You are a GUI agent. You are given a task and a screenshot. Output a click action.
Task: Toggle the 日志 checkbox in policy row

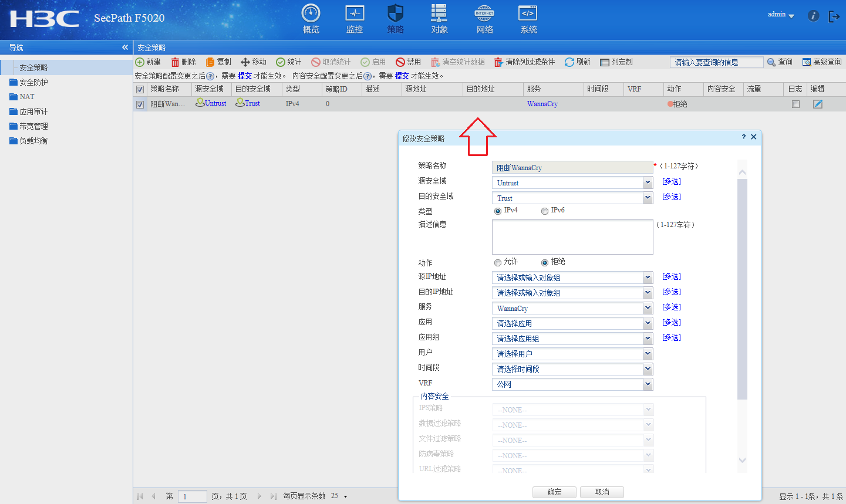point(796,104)
